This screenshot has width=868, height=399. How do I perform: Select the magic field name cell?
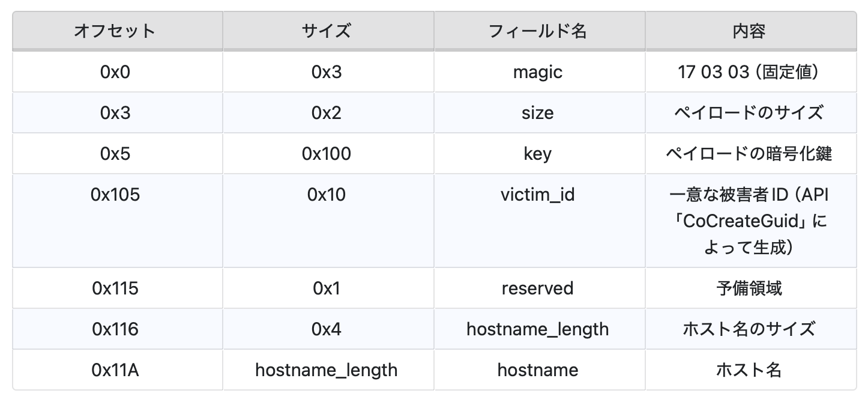[537, 72]
